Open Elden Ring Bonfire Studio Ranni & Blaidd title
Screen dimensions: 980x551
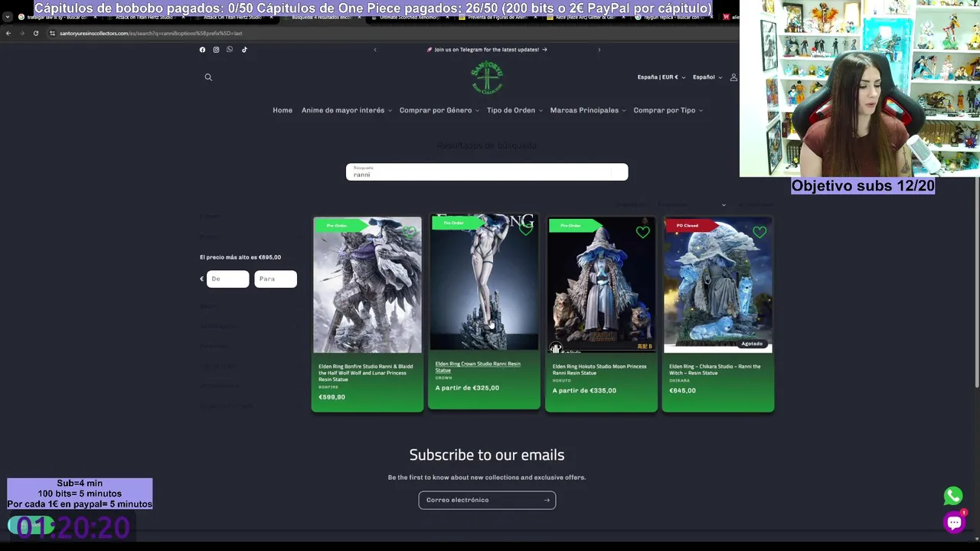pyautogui.click(x=365, y=373)
